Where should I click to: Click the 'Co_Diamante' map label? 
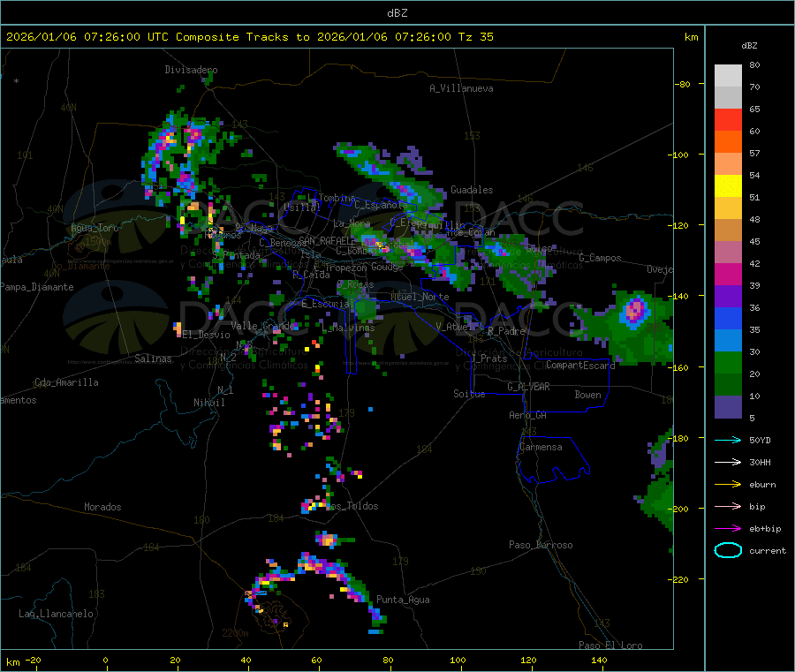coord(80,266)
